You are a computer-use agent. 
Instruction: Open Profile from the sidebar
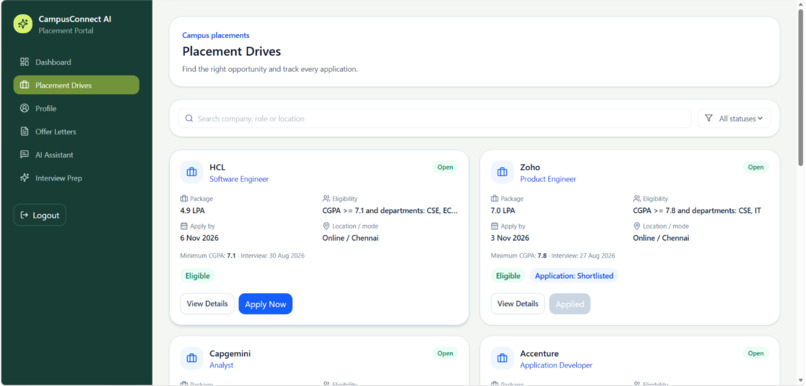76,108
